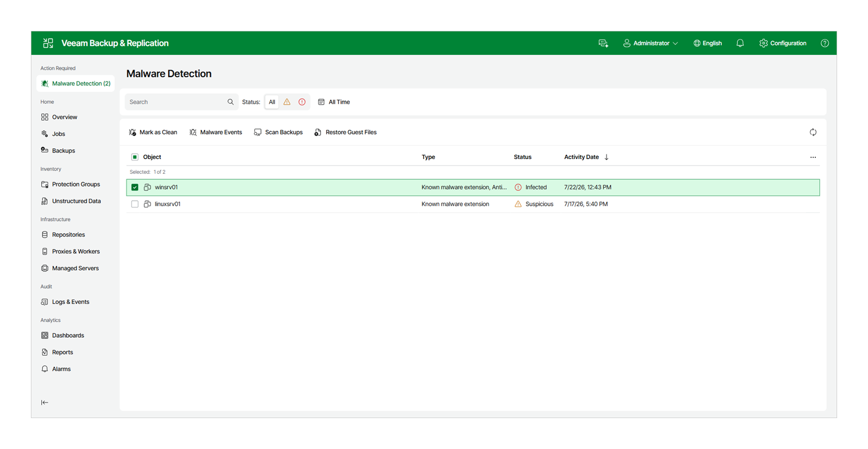
Task: Click Restore Guest Files button
Action: coord(346,132)
